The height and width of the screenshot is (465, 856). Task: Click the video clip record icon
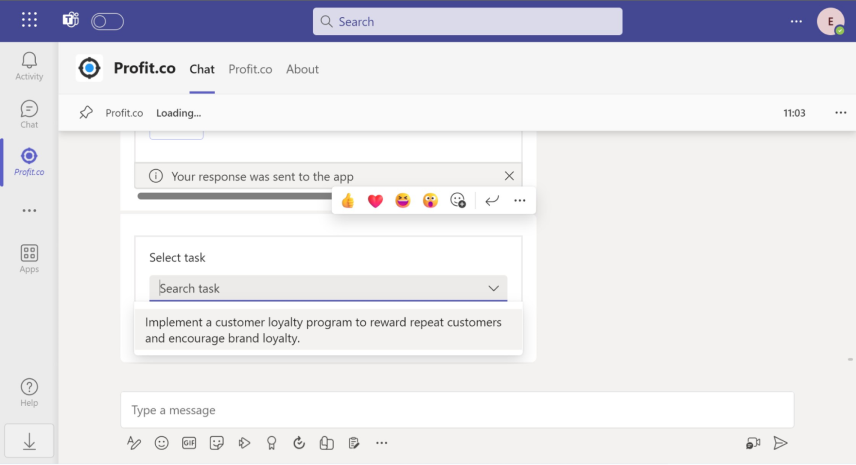point(753,443)
